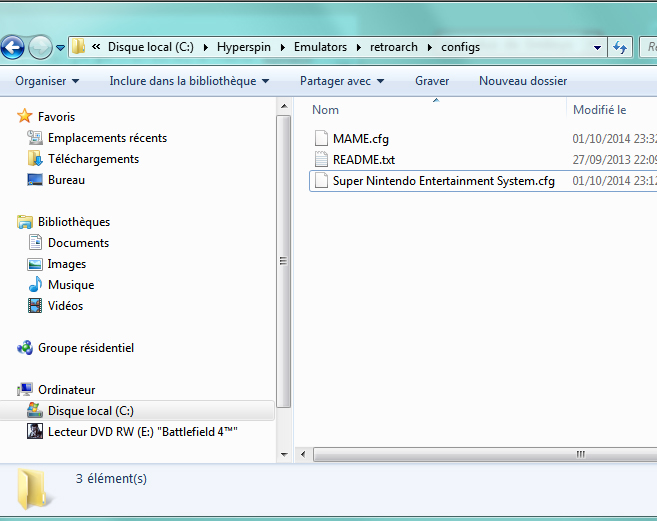657x521 pixels.
Task: Open the Vidéos library
Action: [x=65, y=306]
